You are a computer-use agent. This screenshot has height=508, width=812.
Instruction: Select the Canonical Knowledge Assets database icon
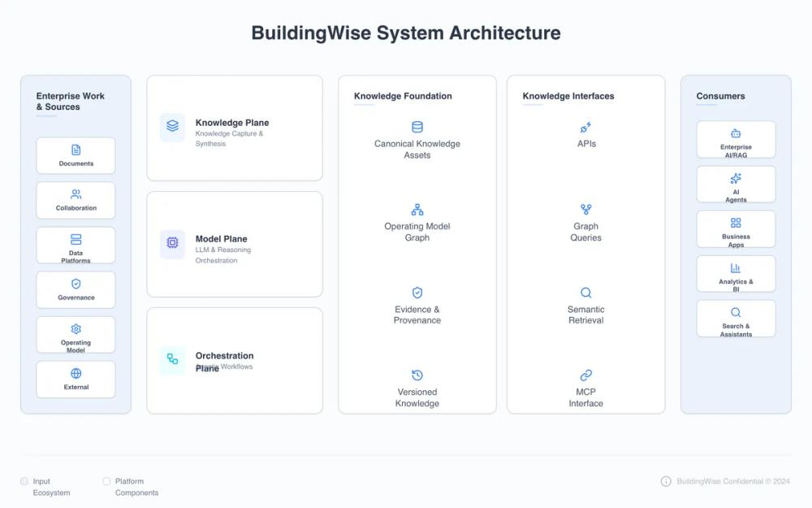[x=417, y=127]
